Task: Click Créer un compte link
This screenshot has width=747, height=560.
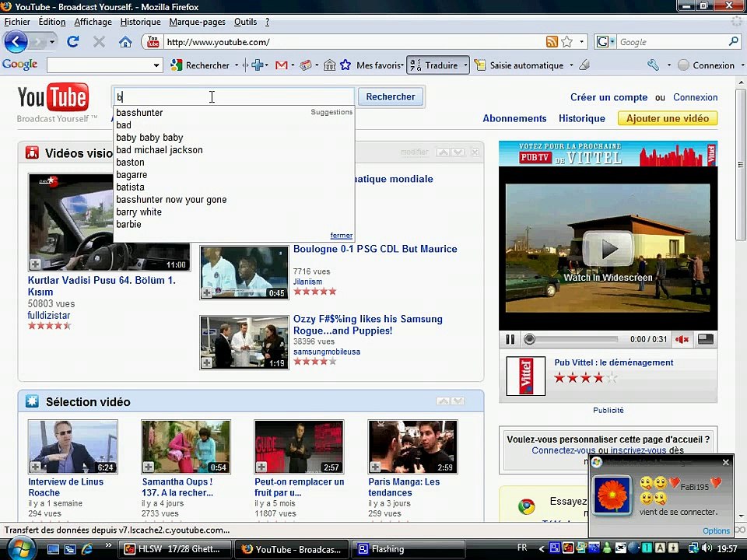Action: (x=608, y=97)
